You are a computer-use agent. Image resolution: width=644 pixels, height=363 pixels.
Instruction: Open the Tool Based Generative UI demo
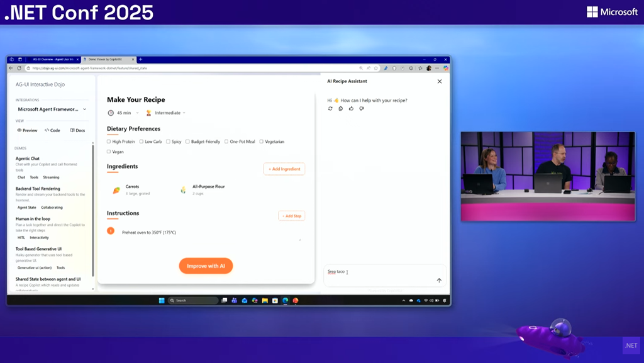38,249
